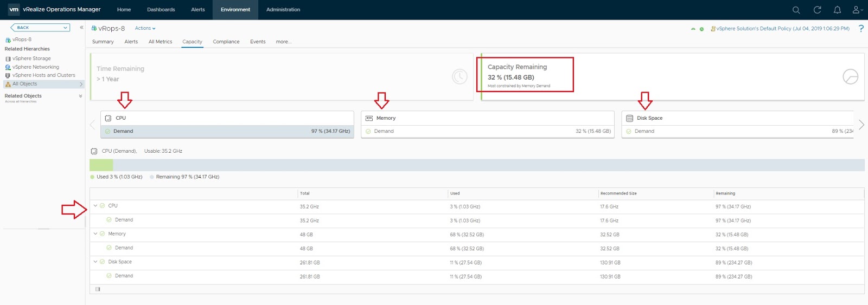Click the vRops-8 title icon
Image resolution: width=868 pixels, height=305 pixels.
tap(94, 28)
